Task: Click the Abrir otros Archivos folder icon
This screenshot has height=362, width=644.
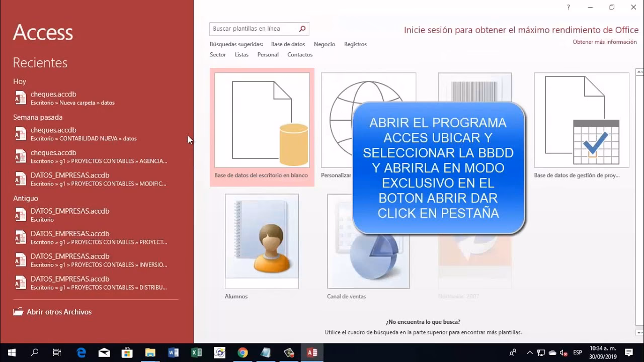Action: coord(18,312)
